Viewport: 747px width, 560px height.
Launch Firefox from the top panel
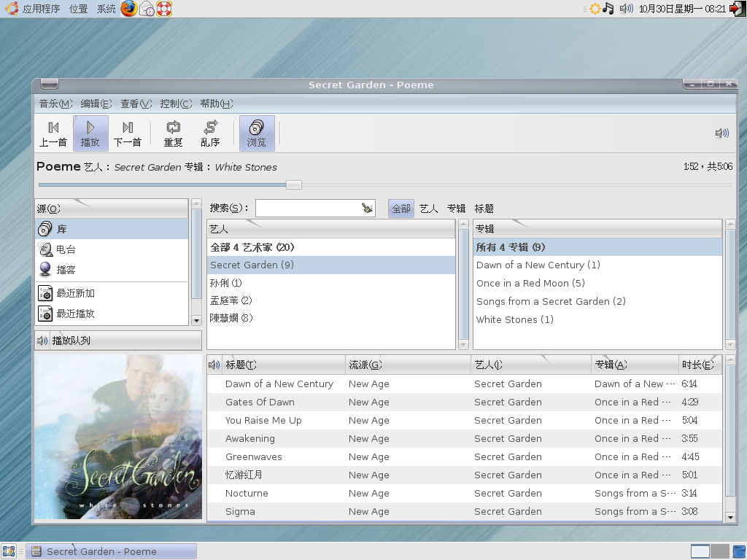pyautogui.click(x=128, y=9)
